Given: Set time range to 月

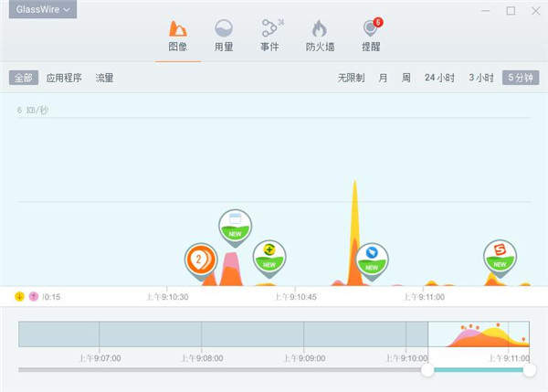Looking at the screenshot, I should pos(383,79).
